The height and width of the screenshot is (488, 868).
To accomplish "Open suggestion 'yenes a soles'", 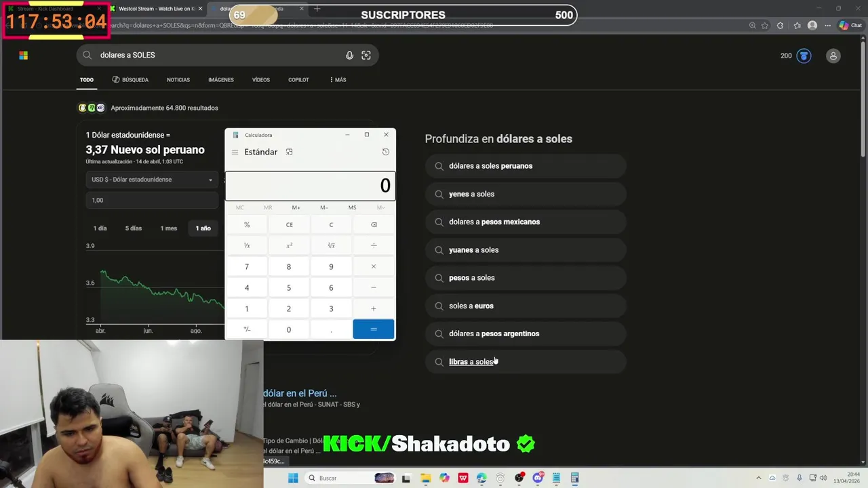I will pos(526,194).
